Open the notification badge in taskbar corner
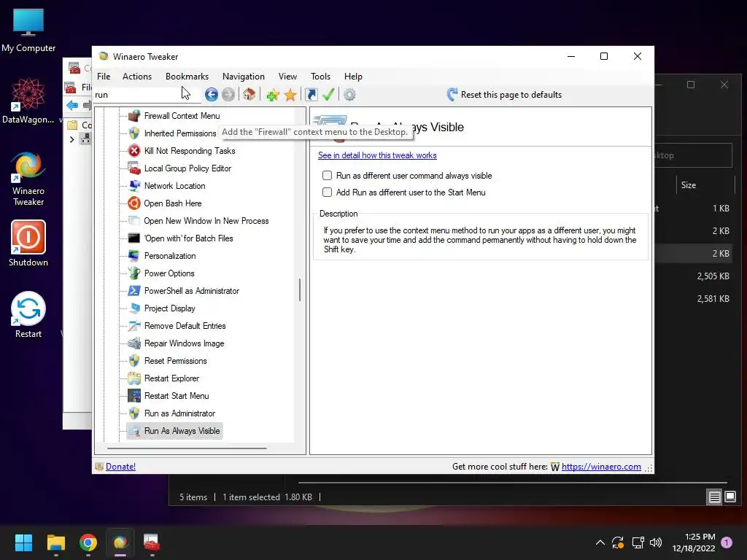Image resolution: width=747 pixels, height=560 pixels. coord(727,542)
